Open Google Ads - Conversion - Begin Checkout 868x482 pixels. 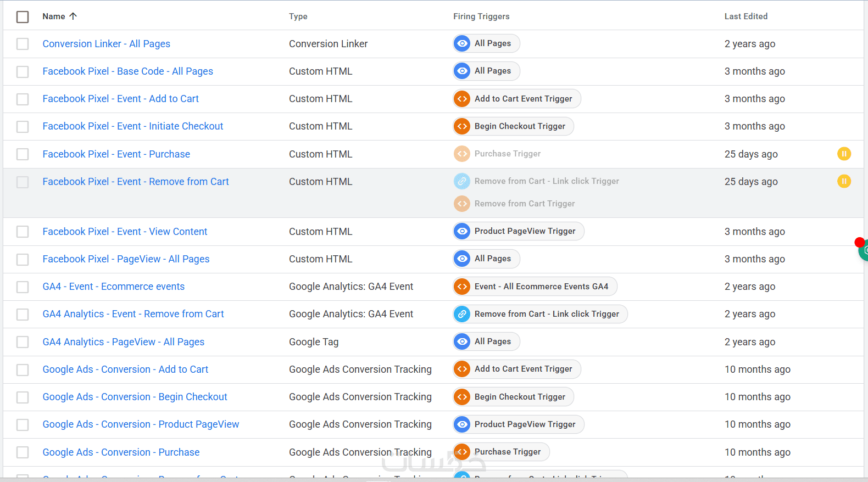135,397
